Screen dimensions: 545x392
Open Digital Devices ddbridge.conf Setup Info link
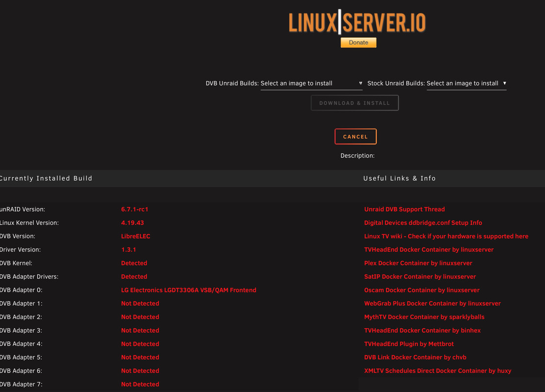point(423,223)
